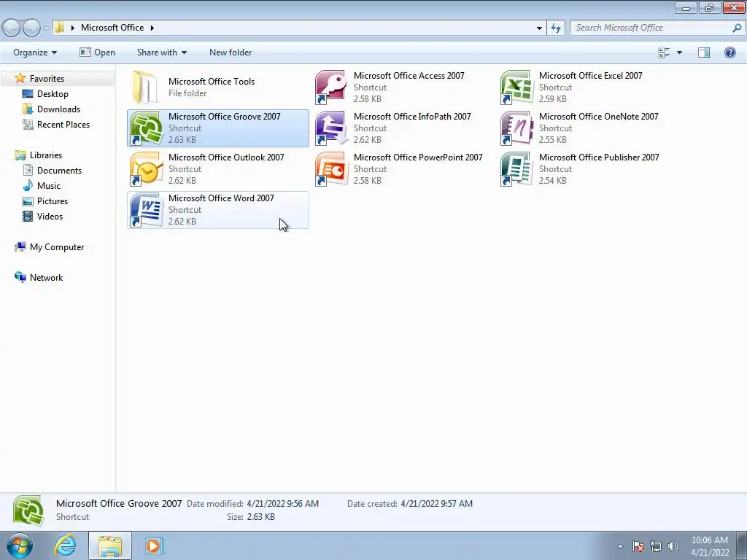Click the Date modified value in details pane
The height and width of the screenshot is (560, 747).
coord(282,504)
